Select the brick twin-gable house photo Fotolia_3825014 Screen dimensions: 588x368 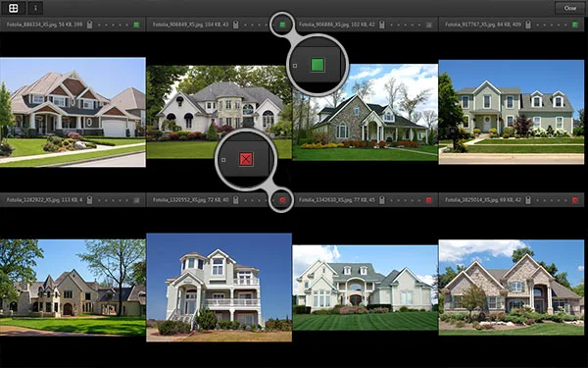(512, 288)
